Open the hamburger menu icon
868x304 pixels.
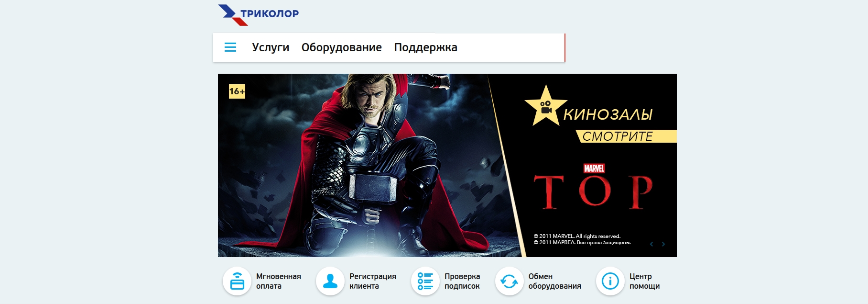(x=230, y=47)
